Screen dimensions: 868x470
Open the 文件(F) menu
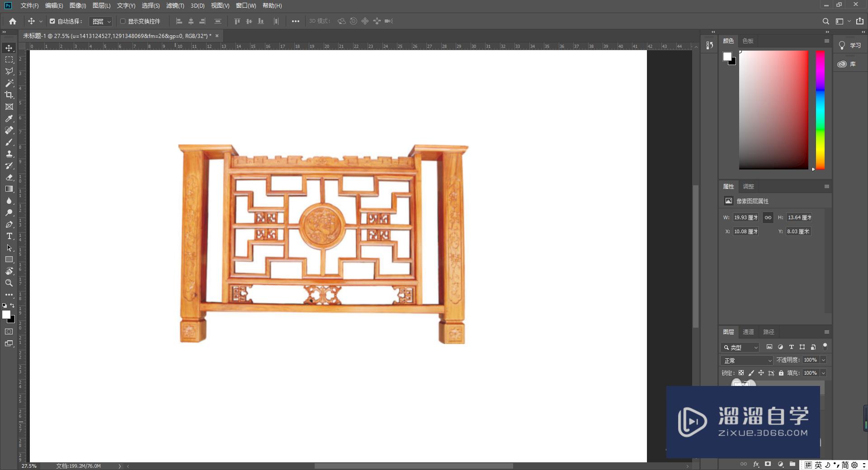coord(29,5)
